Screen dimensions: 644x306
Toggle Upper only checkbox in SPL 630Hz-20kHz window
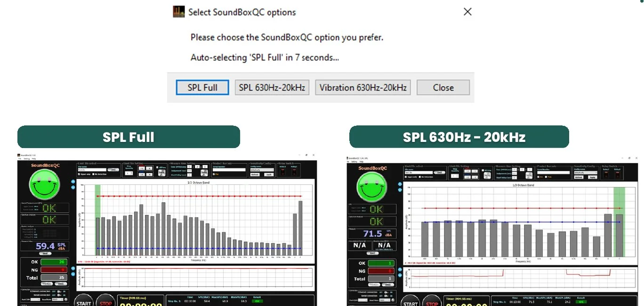406,177
